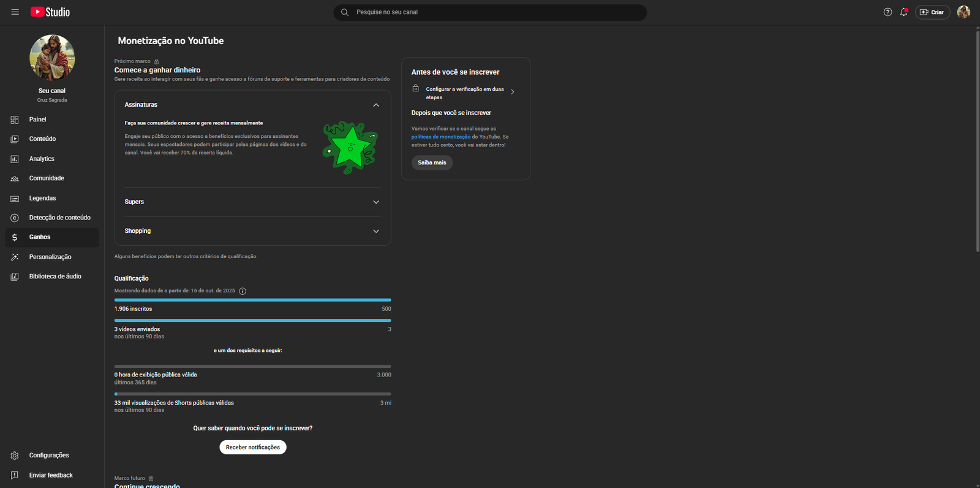Open Comunidade from the sidebar
Viewport: 980px width, 488px height.
[47, 178]
